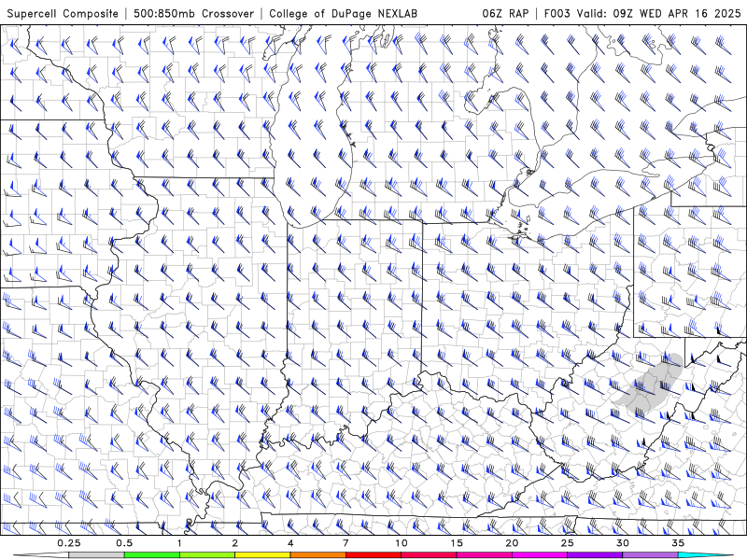Image resolution: width=747 pixels, height=560 pixels.
Task: Click the '500:850mb Crossover' header label
Action: 194,13
